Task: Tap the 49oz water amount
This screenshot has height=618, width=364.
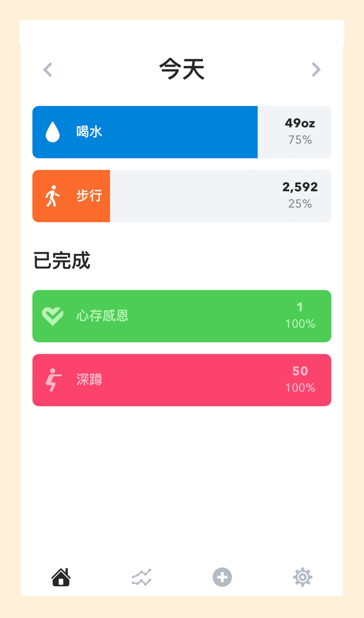Action: 300,123
